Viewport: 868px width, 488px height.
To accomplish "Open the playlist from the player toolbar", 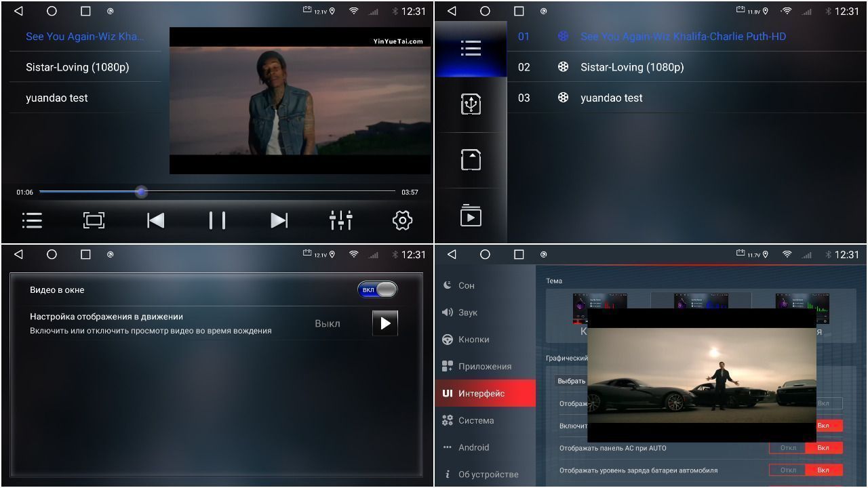I will 32,220.
